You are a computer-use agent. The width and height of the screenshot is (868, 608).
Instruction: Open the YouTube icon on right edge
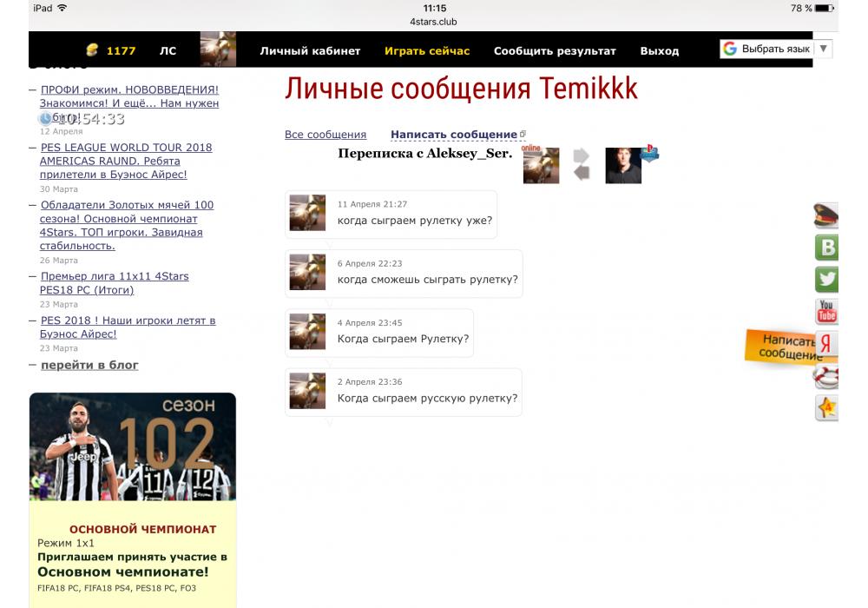click(x=826, y=311)
